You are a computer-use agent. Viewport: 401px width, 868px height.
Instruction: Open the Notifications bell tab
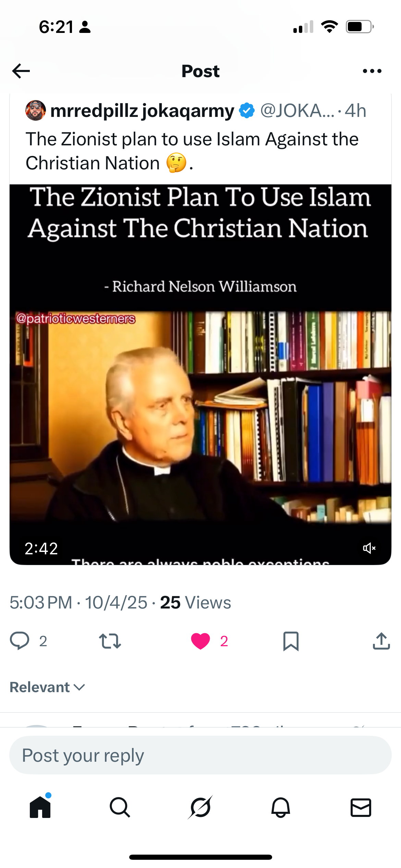click(x=281, y=807)
